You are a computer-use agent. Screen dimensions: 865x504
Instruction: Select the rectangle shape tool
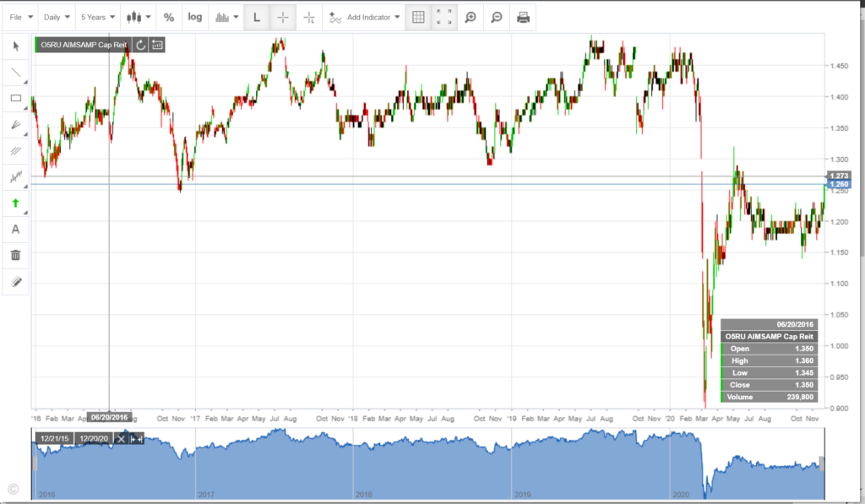[15, 98]
